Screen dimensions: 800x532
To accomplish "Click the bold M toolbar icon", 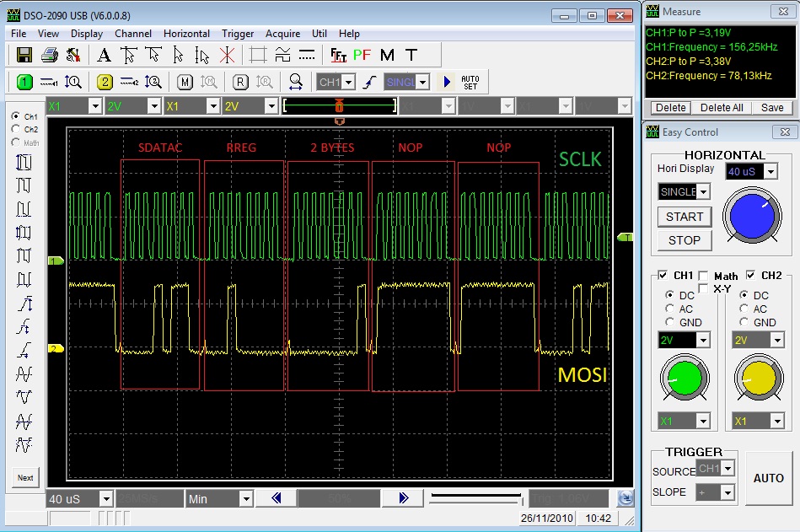I will tap(387, 55).
